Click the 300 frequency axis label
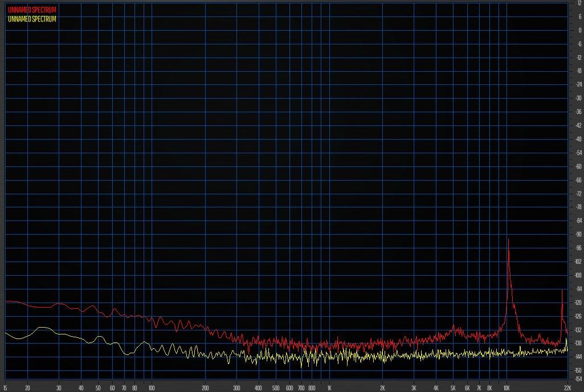The width and height of the screenshot is (584, 392). click(236, 388)
